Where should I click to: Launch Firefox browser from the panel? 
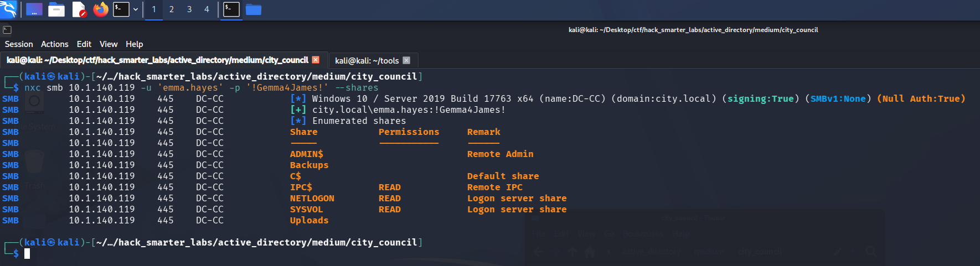coord(100,9)
